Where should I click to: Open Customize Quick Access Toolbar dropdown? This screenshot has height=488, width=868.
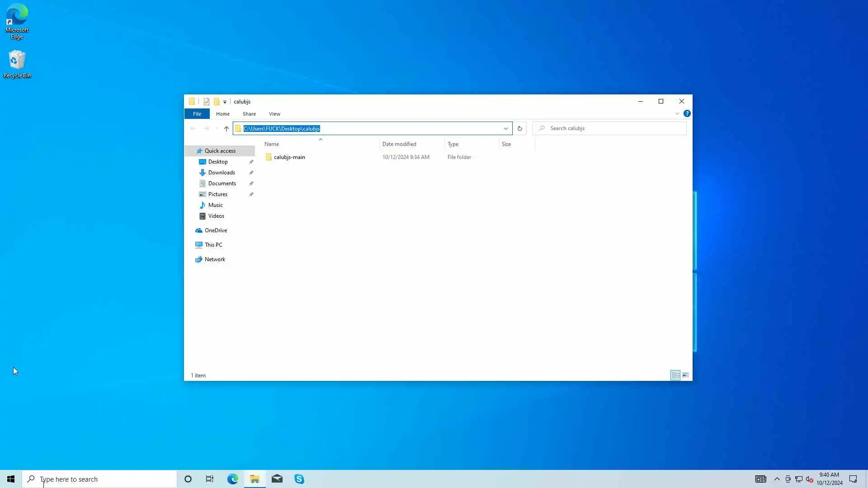(225, 102)
